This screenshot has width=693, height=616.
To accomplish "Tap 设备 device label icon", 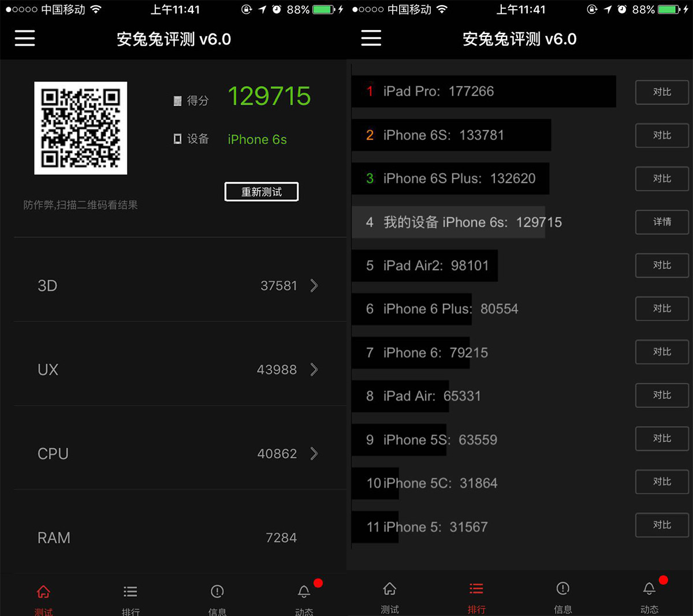I will pos(178,139).
